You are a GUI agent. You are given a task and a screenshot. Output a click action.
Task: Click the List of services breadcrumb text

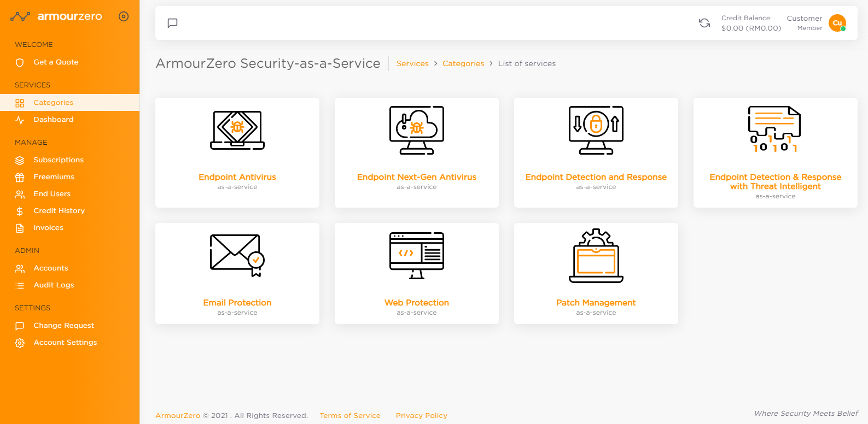[x=527, y=64]
